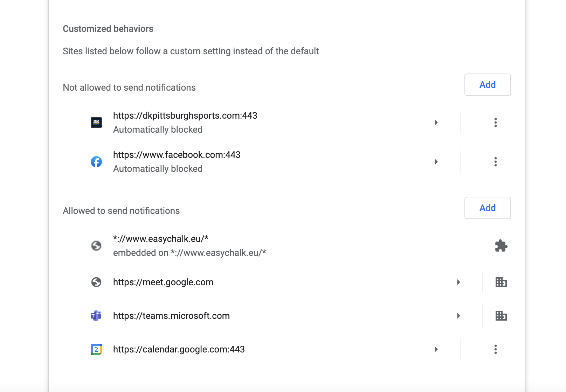Click 'Not allowed to send notifications' label

[x=129, y=87]
